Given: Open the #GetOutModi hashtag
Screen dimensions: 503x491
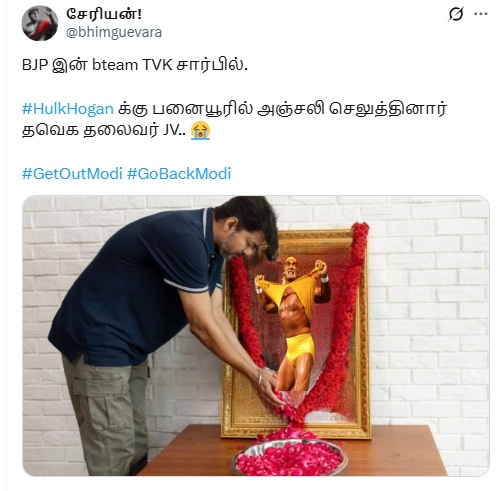Looking at the screenshot, I should [72, 174].
